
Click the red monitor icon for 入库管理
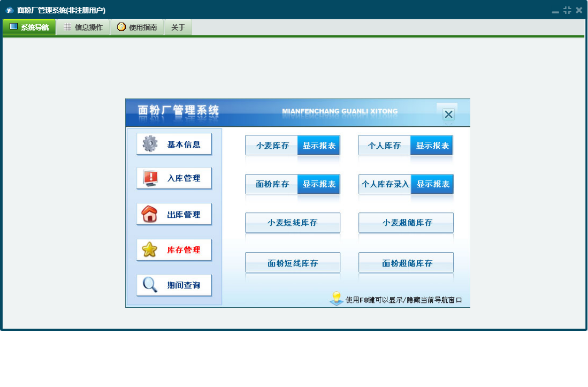coord(150,178)
